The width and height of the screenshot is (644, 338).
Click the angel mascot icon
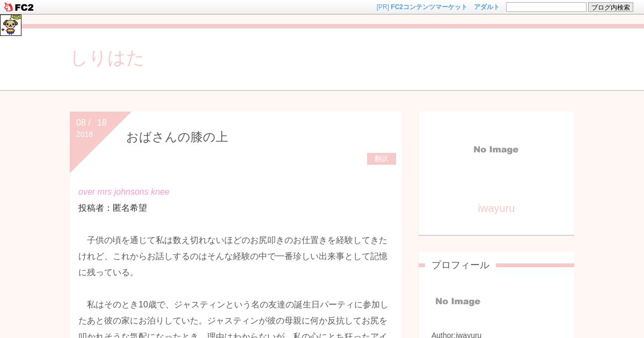click(11, 25)
